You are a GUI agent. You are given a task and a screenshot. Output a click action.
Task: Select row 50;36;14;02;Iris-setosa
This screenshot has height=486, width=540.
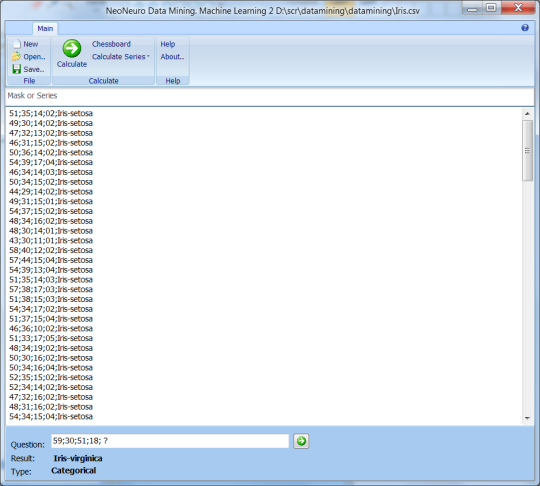point(51,152)
